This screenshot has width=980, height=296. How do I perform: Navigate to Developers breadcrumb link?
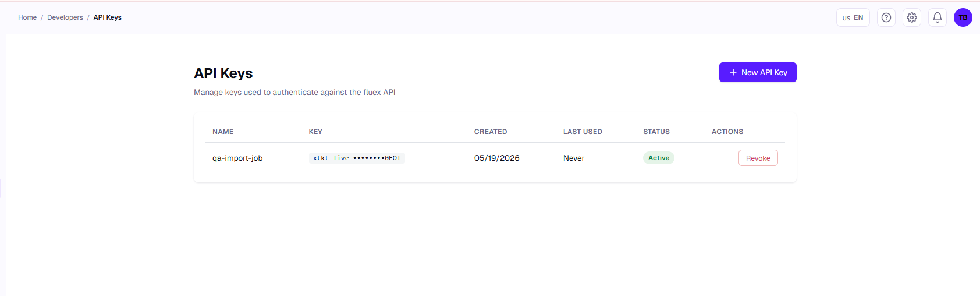65,17
